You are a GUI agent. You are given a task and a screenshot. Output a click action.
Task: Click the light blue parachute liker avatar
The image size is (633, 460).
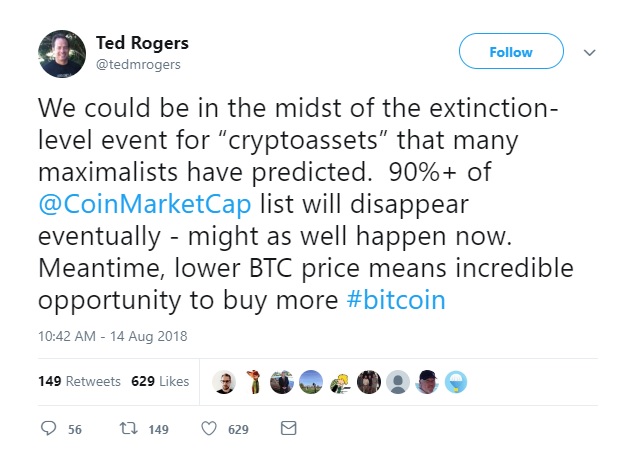(x=456, y=382)
